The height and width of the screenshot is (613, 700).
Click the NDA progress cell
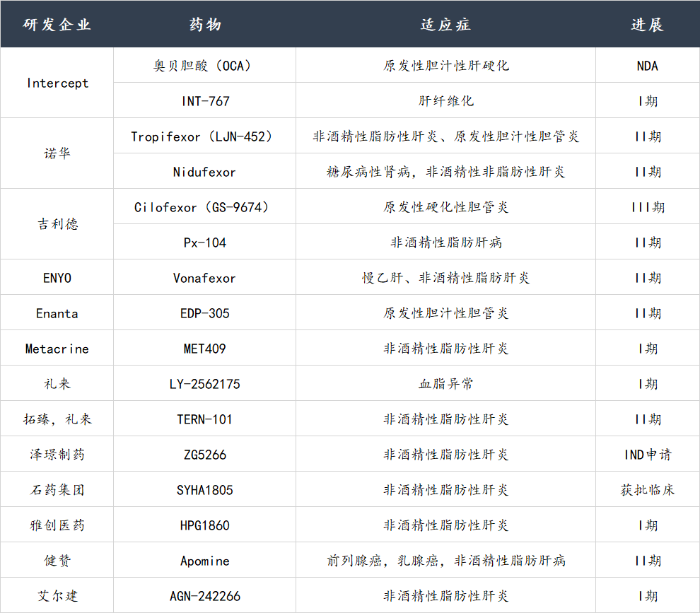coord(647,65)
